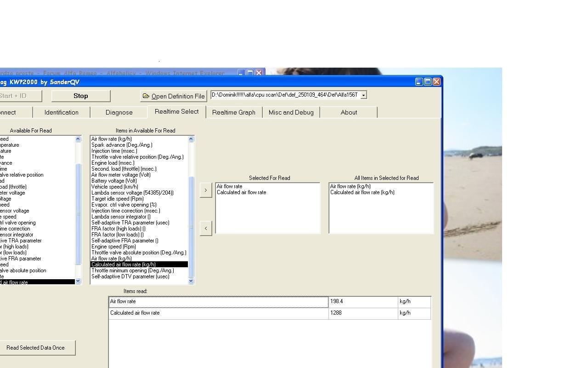Click scroll up arrow of Available For Read list
Image resolution: width=588 pixels, height=368 pixels.
click(x=78, y=139)
